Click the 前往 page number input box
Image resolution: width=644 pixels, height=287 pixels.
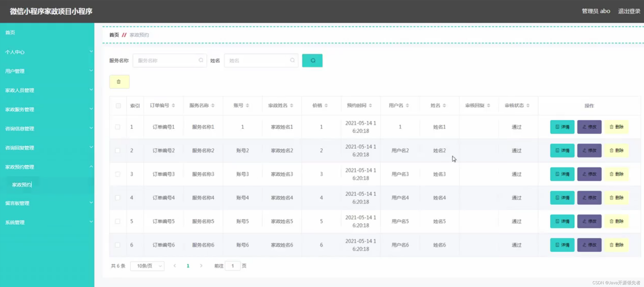(x=232, y=266)
